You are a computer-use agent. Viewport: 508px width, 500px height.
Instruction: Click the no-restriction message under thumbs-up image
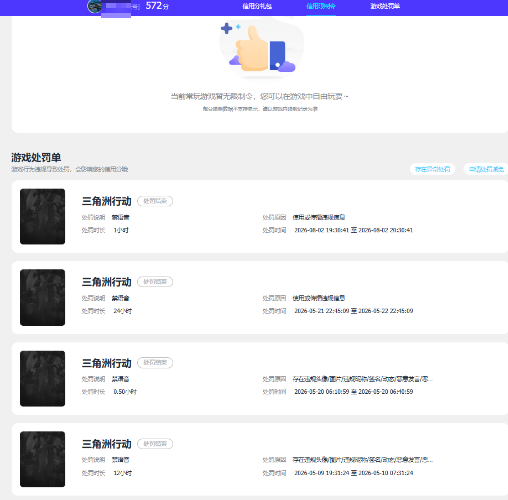tap(259, 97)
